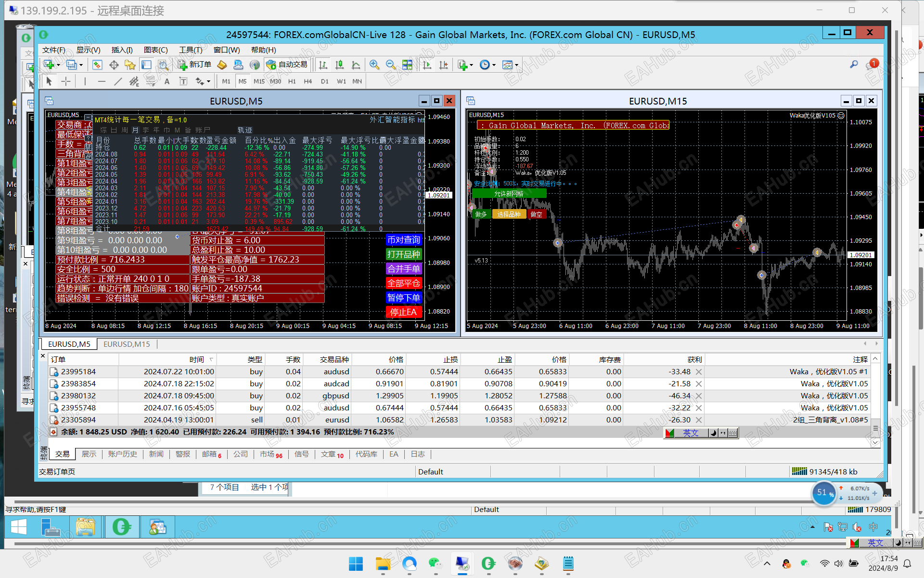The height and width of the screenshot is (578, 924).
Task: Switch timeframe to D1
Action: click(x=325, y=81)
